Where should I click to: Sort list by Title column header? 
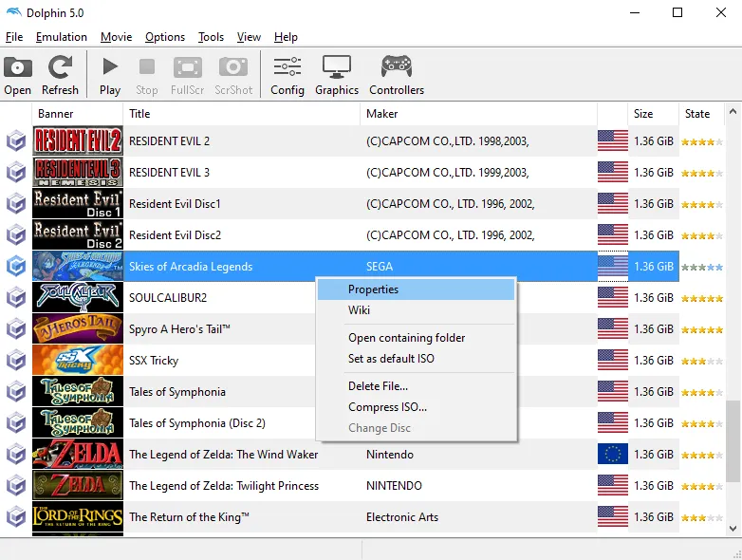241,114
